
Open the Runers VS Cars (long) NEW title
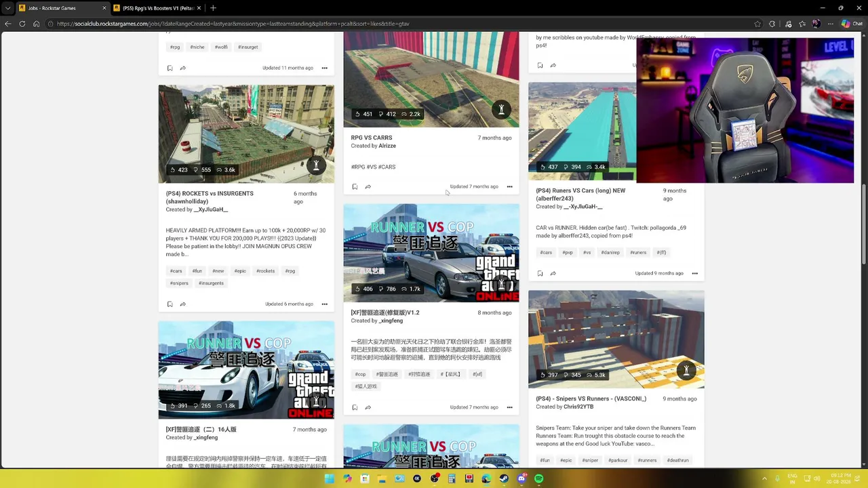pyautogui.click(x=580, y=195)
